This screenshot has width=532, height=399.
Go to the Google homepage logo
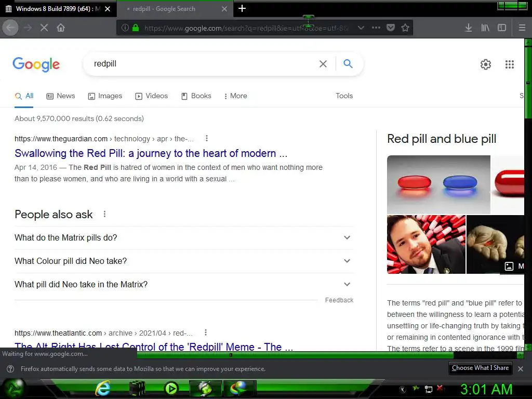pos(36,64)
